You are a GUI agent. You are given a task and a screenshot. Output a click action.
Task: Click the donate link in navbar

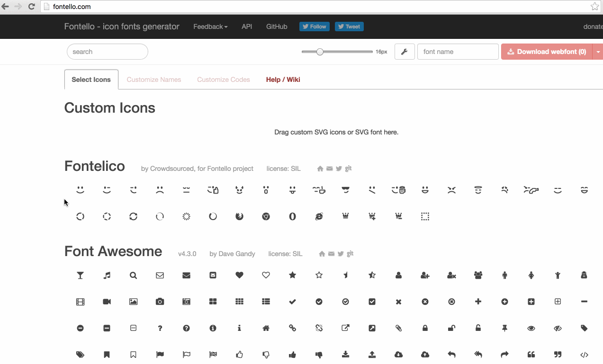click(x=593, y=27)
